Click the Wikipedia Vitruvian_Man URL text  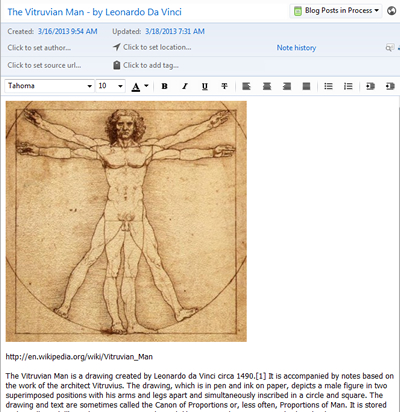click(x=79, y=357)
